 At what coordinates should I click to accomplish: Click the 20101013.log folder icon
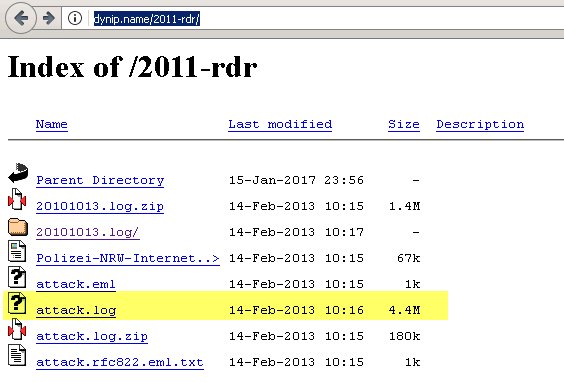[x=18, y=227]
